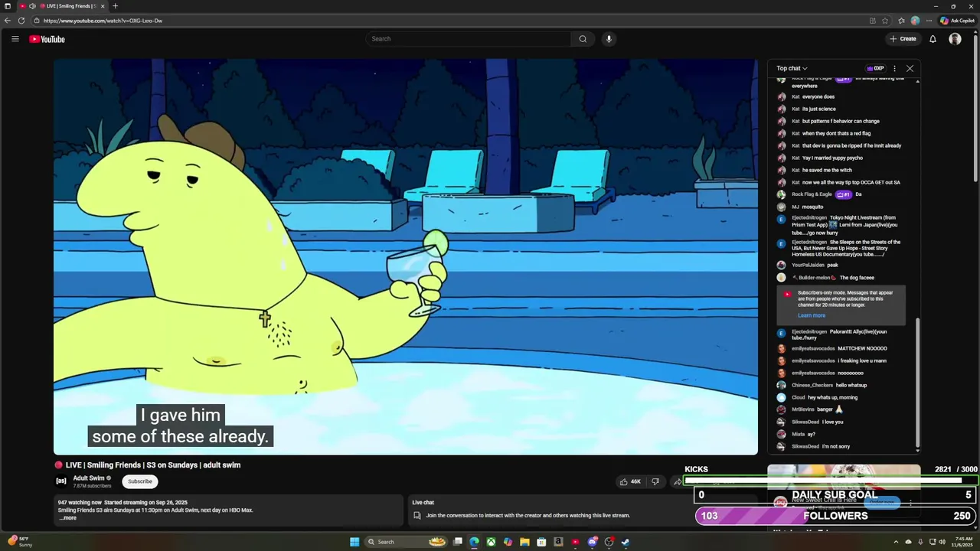Mute the tab using the speaker icon

32,6
